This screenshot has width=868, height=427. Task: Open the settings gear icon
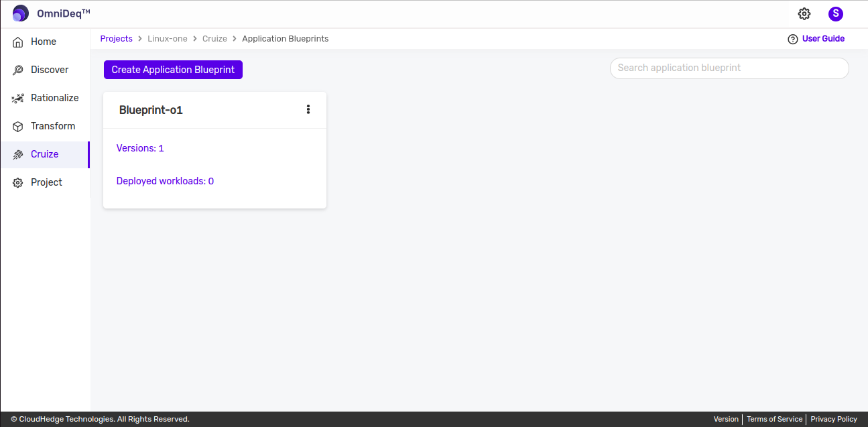click(x=804, y=13)
